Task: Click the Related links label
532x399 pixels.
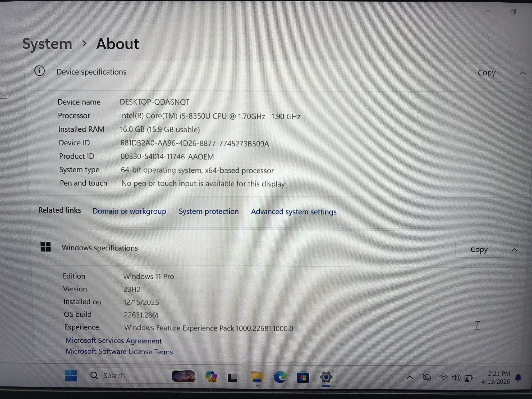Action: click(x=60, y=210)
